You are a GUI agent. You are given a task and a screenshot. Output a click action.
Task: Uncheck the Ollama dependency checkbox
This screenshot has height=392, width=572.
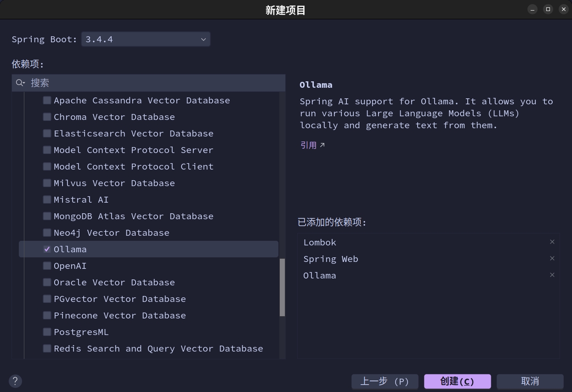coord(47,249)
